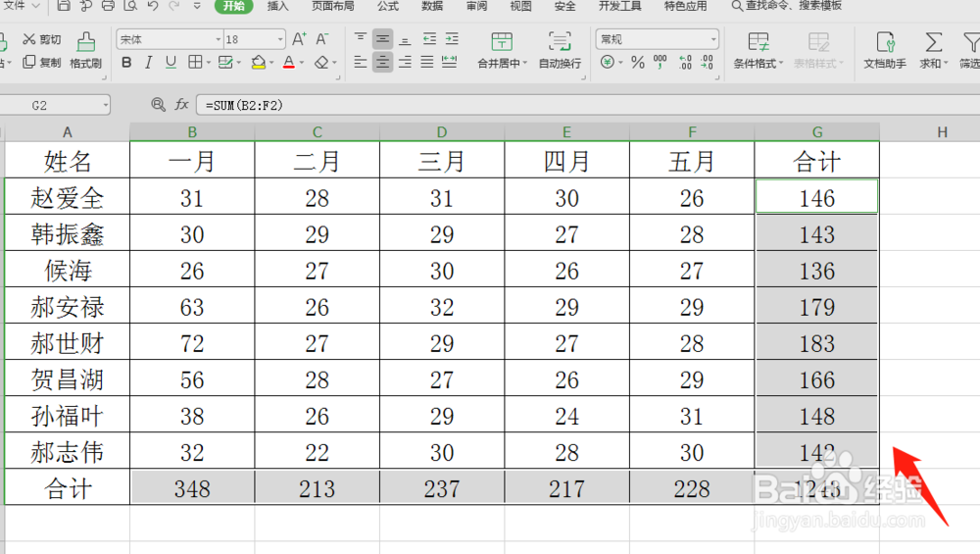Open the number format dropdown (常规)
This screenshot has width=980, height=554.
click(713, 39)
